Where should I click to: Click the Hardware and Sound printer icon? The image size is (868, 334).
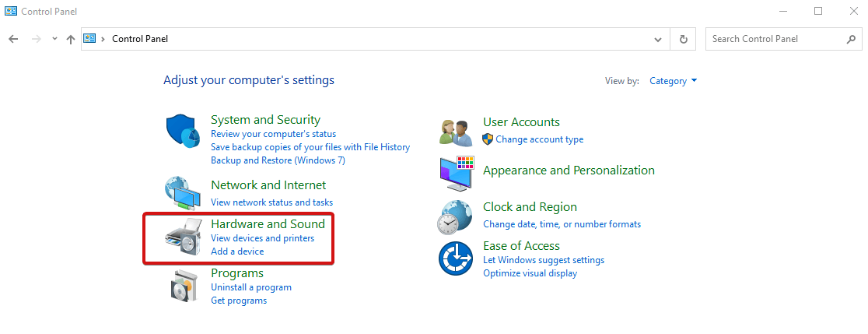tap(184, 237)
